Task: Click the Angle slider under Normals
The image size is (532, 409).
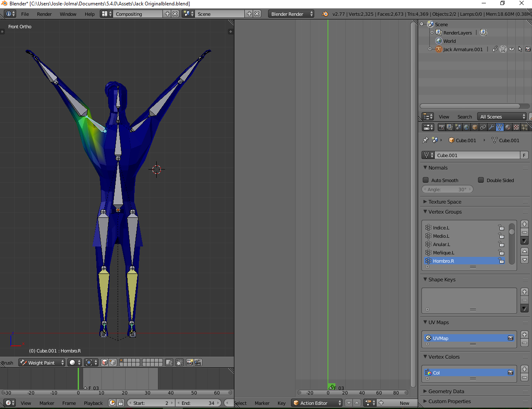Action: (x=447, y=190)
